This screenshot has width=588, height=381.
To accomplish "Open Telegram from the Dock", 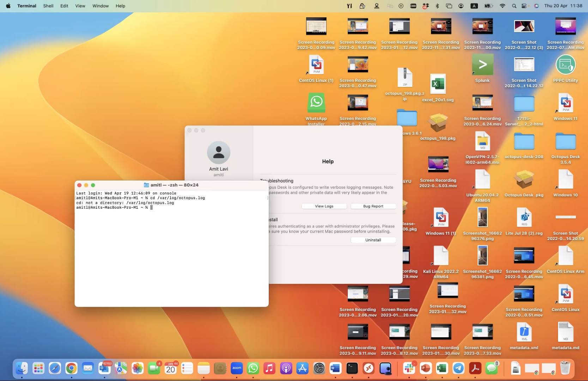I will click(x=459, y=369).
